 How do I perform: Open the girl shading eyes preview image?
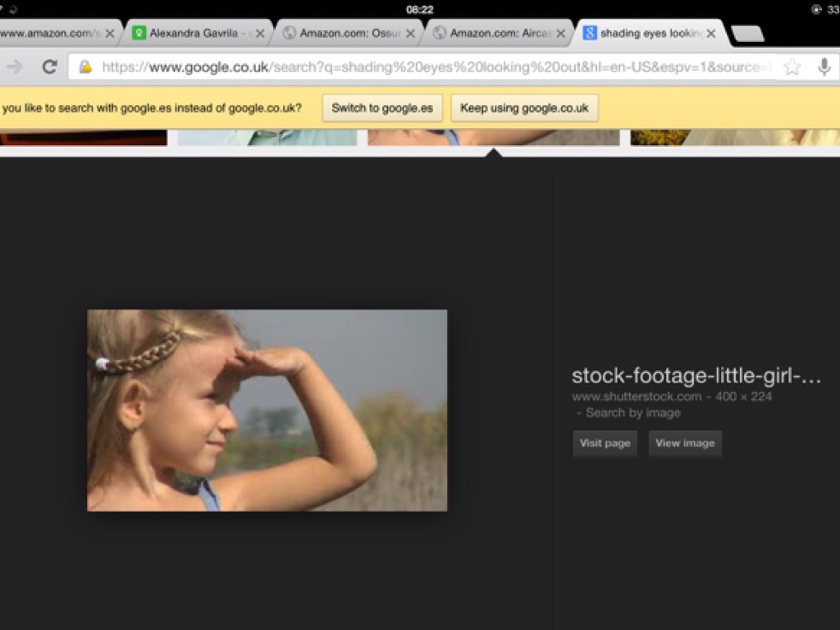coord(267,410)
